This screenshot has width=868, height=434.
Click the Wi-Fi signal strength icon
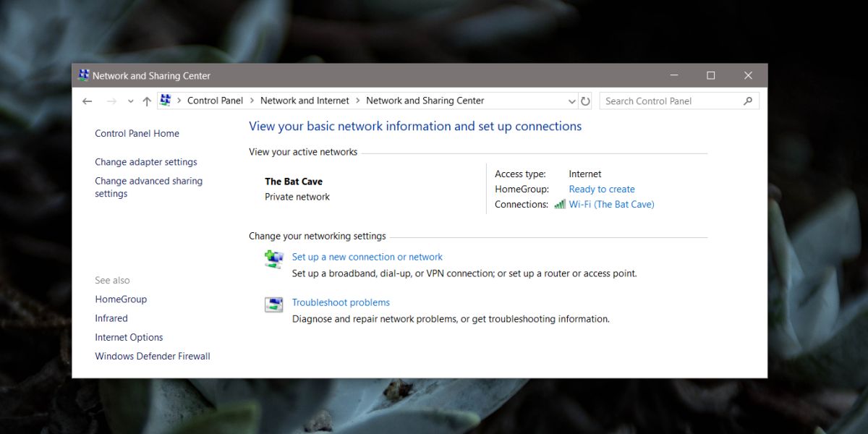tap(560, 205)
